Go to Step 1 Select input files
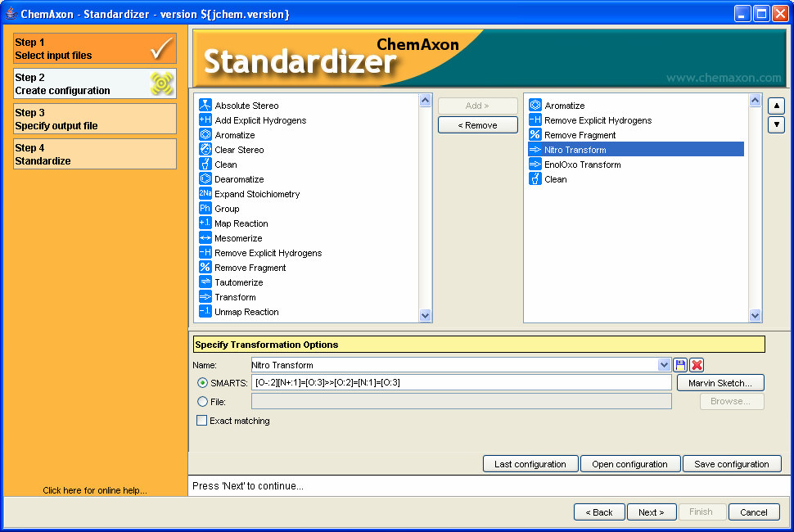794x532 pixels. coord(95,48)
